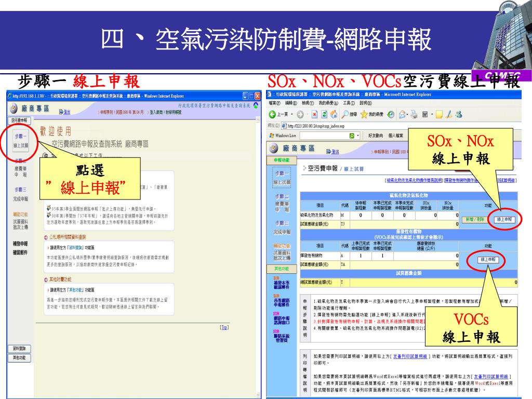Click yellow note icon in right IE toolbar

pos(439,115)
